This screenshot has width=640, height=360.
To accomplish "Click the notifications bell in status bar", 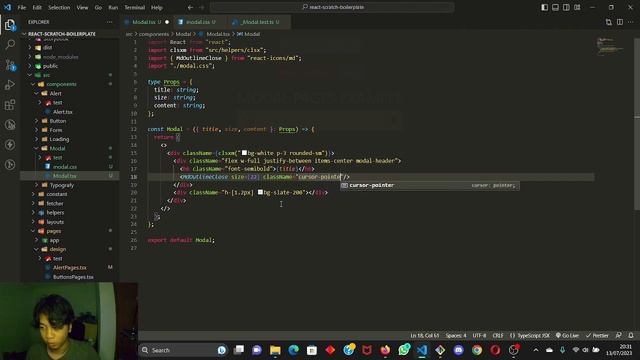I will (x=631, y=336).
